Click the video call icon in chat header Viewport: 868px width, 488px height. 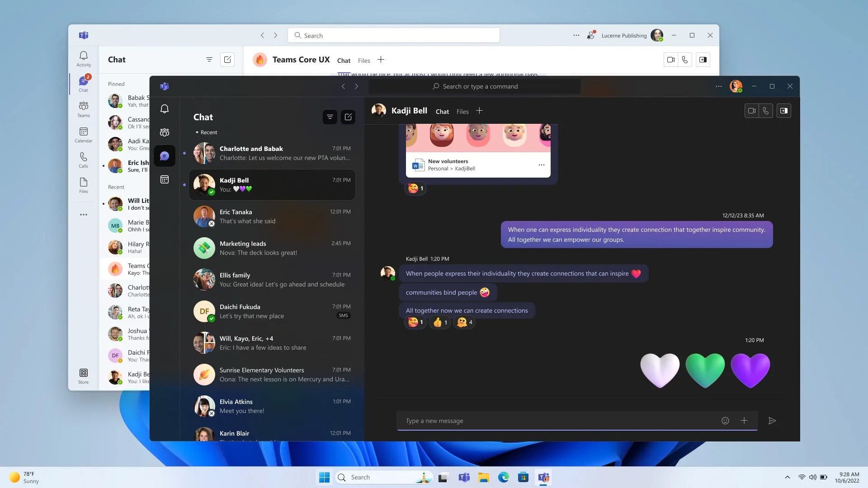tap(751, 111)
